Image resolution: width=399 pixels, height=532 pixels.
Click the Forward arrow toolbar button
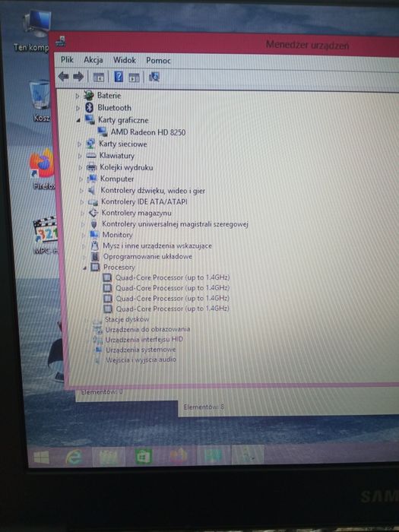pos(78,77)
